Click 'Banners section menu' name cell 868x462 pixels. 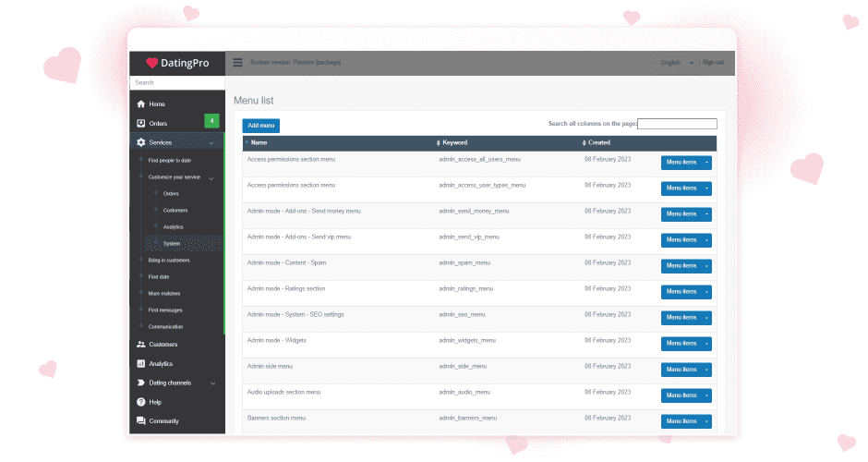276,419
